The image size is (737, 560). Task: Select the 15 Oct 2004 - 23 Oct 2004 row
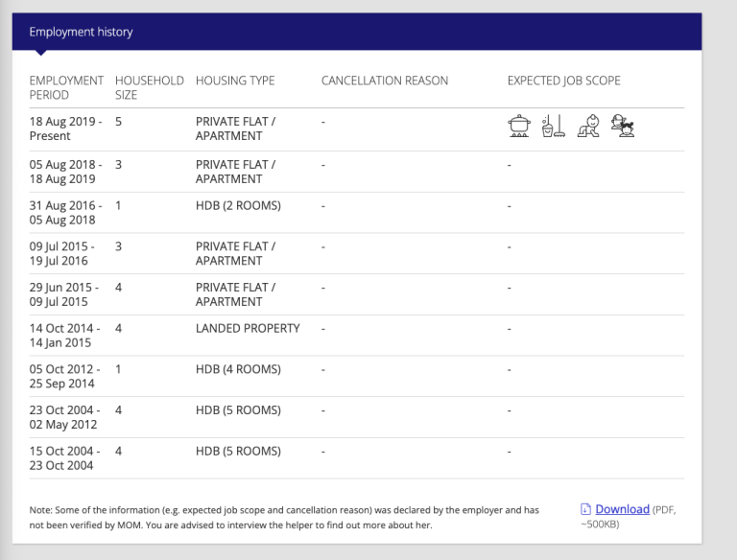357,458
